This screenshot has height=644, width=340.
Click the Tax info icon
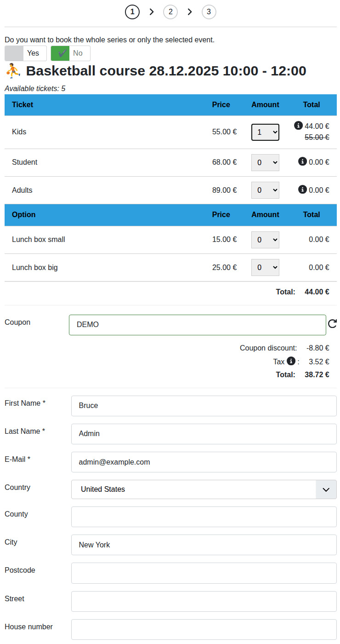point(291,361)
